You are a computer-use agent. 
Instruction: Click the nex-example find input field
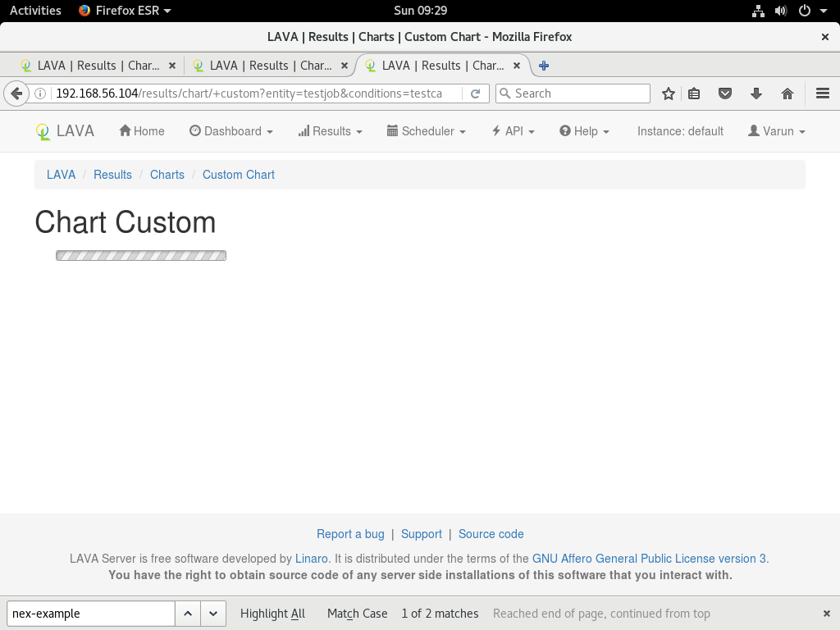point(90,614)
